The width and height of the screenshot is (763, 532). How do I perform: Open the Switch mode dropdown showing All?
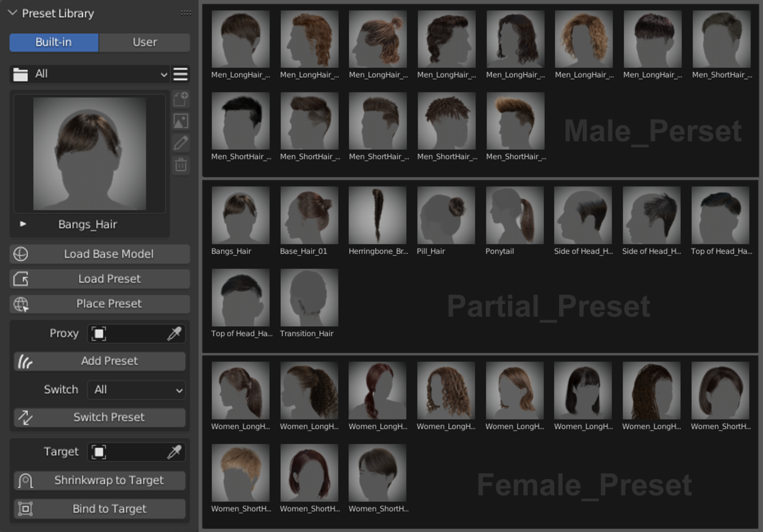pos(136,389)
